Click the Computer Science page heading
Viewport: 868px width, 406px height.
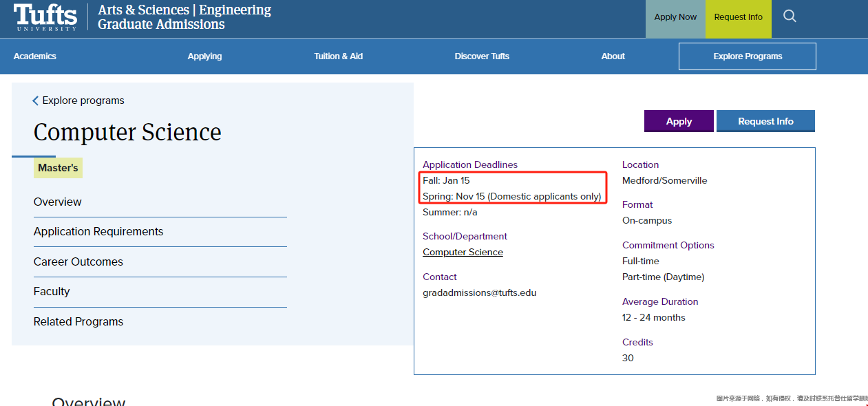pyautogui.click(x=127, y=132)
